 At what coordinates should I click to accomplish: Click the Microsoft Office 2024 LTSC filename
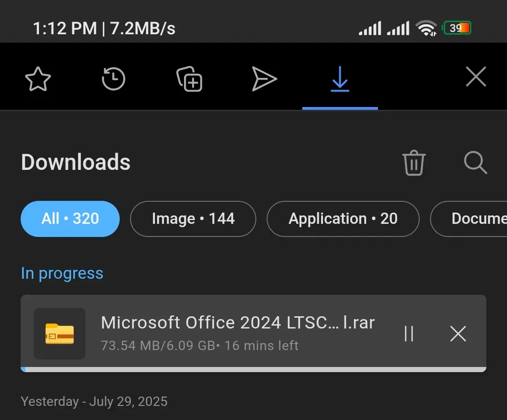(x=238, y=322)
